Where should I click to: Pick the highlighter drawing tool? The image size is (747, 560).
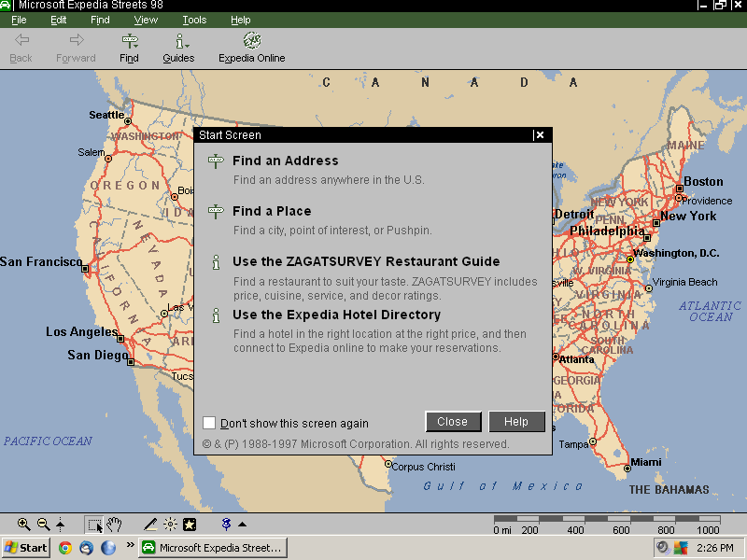(149, 524)
